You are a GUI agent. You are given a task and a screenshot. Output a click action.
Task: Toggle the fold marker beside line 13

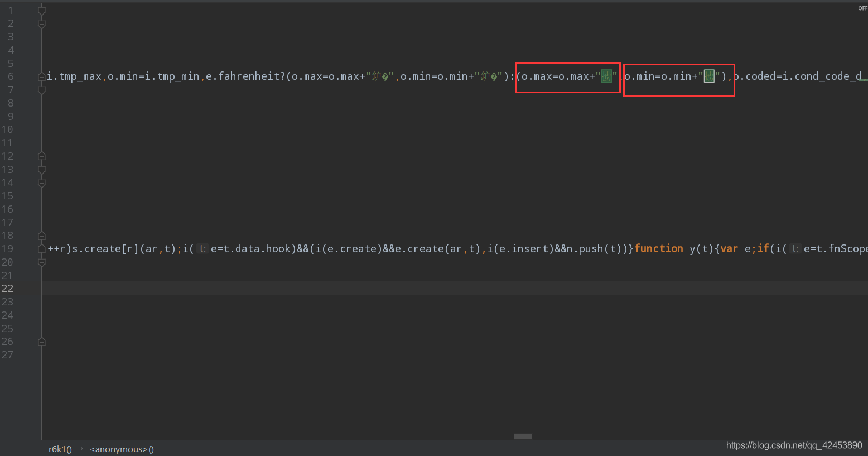tap(42, 170)
